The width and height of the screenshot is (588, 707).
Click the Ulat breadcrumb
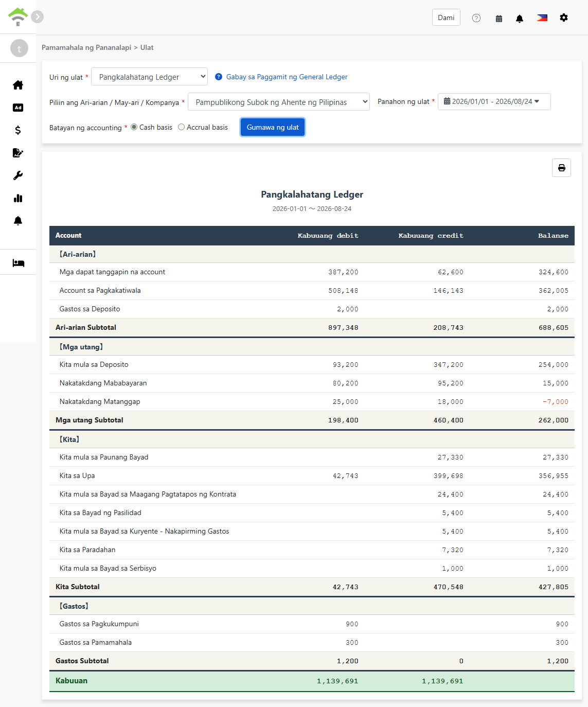point(147,47)
